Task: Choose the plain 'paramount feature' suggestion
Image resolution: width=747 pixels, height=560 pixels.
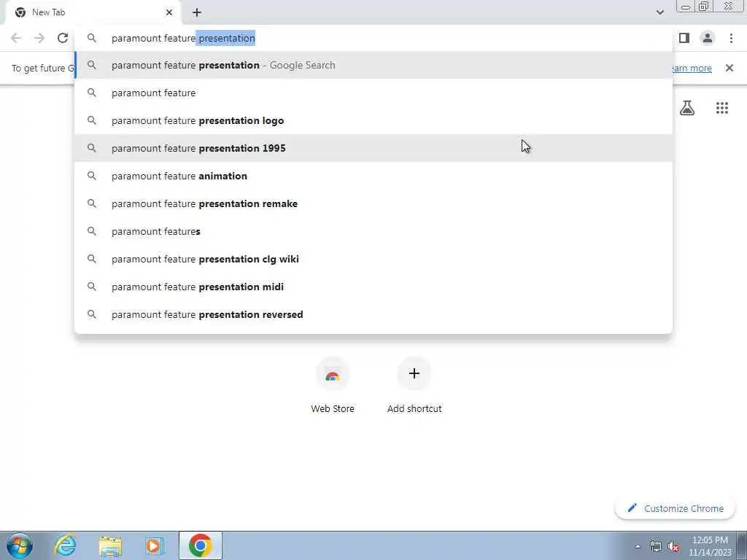Action: pos(374,93)
